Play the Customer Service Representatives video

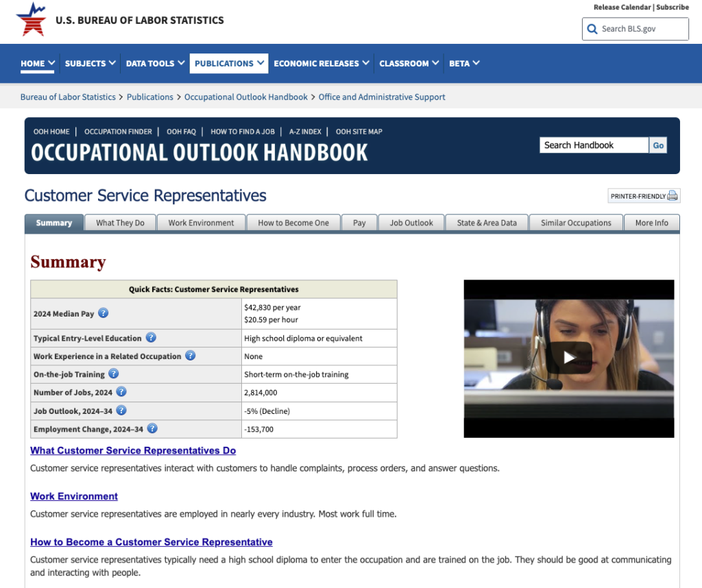point(568,357)
